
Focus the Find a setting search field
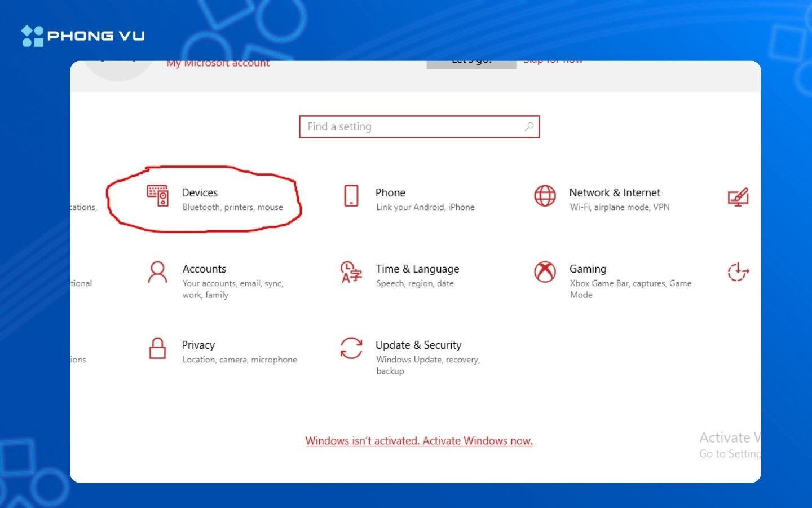coord(419,126)
